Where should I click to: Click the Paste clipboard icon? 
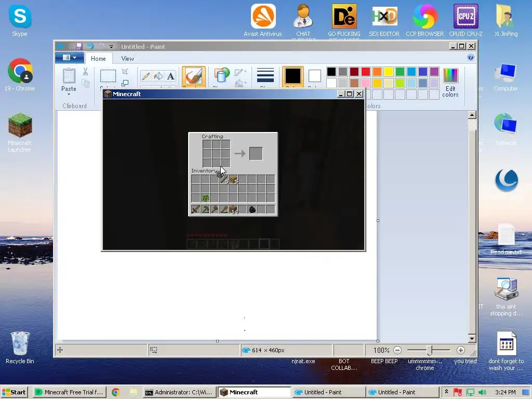tap(69, 75)
